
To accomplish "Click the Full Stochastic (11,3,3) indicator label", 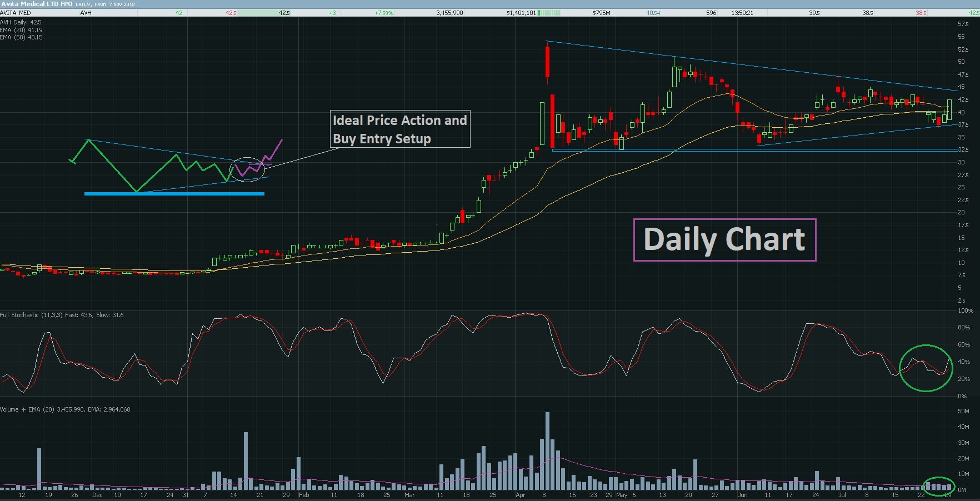I will 62,315.
